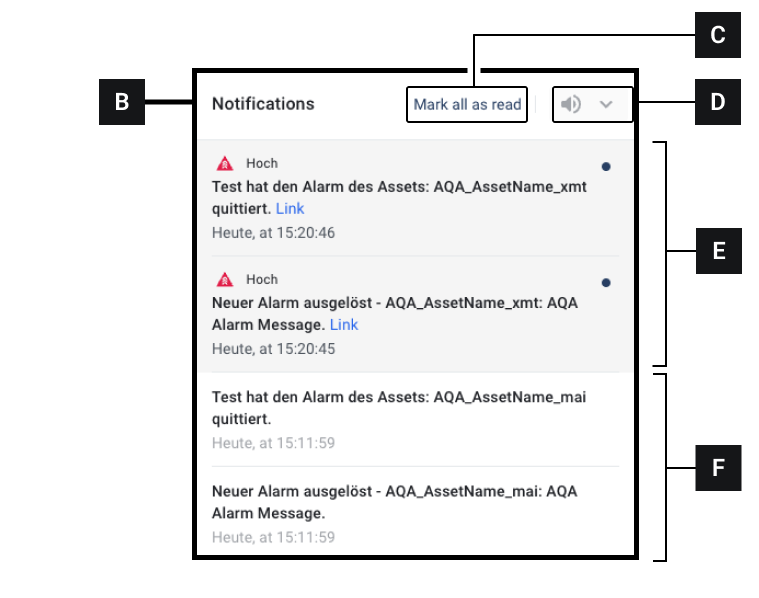759x598 pixels.
Task: Click Hoch severity label on second notification
Action: point(262,280)
